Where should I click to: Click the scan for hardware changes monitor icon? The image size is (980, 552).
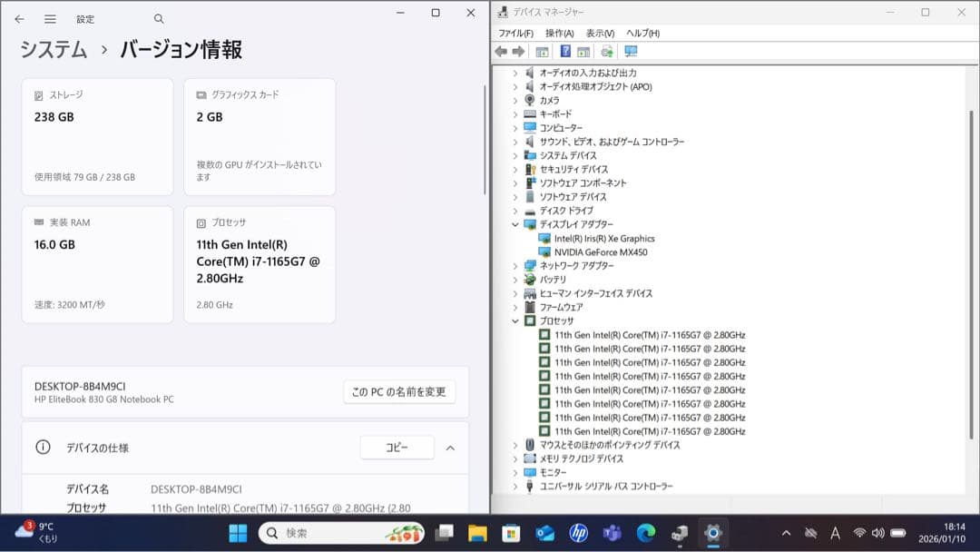coord(632,52)
